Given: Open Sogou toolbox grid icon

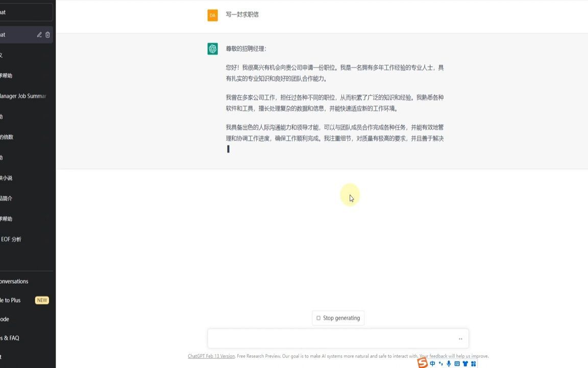Looking at the screenshot, I should tap(473, 363).
